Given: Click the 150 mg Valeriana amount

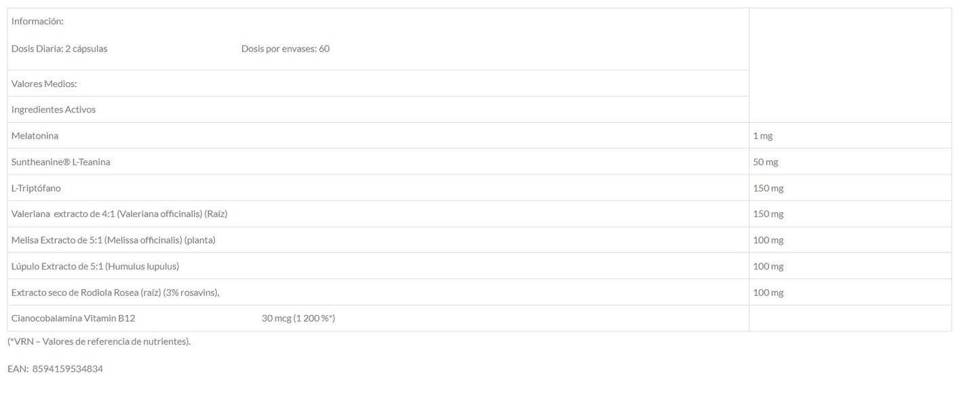Looking at the screenshot, I should pyautogui.click(x=768, y=214).
